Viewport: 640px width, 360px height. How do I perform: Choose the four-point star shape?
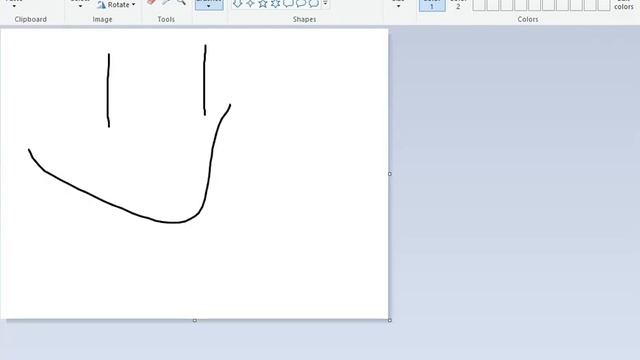250,3
